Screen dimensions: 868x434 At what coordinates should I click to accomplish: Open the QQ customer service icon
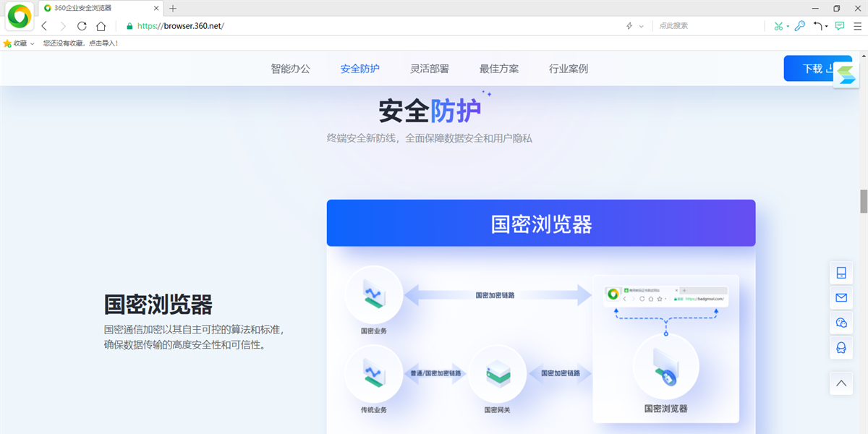(841, 348)
